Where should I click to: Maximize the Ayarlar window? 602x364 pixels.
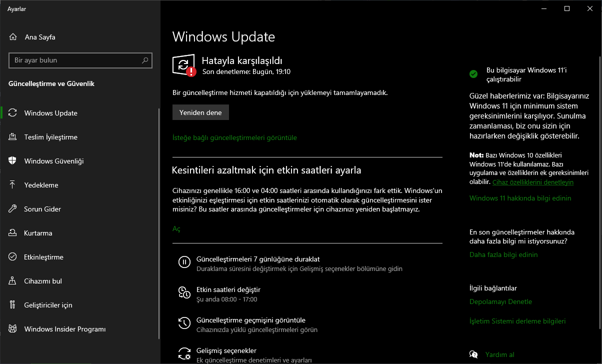(567, 8)
